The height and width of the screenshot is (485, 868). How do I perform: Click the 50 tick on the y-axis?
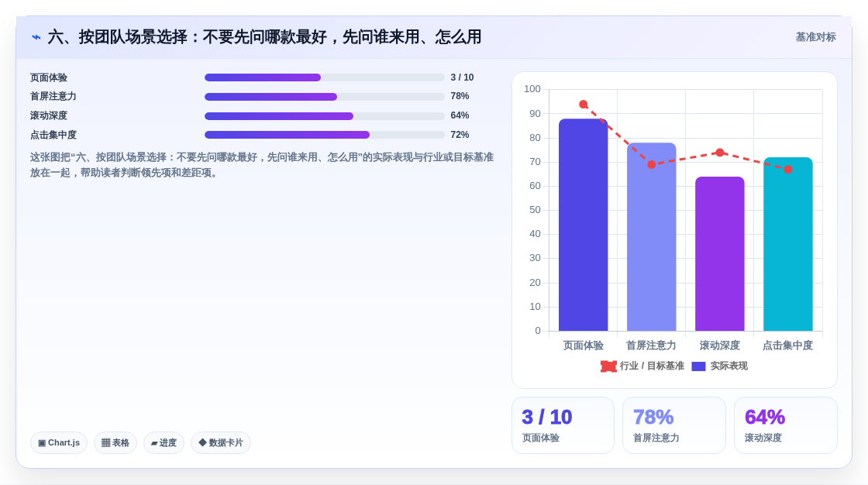tap(535, 210)
